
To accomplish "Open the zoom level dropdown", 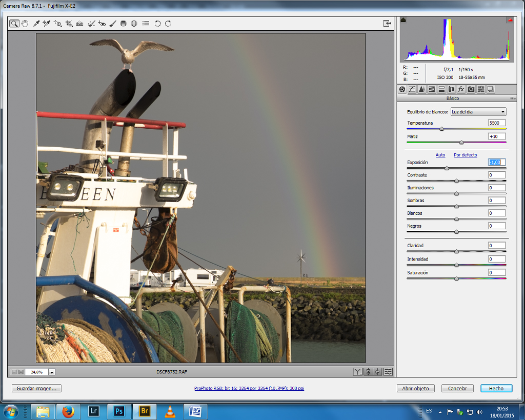I will point(52,372).
